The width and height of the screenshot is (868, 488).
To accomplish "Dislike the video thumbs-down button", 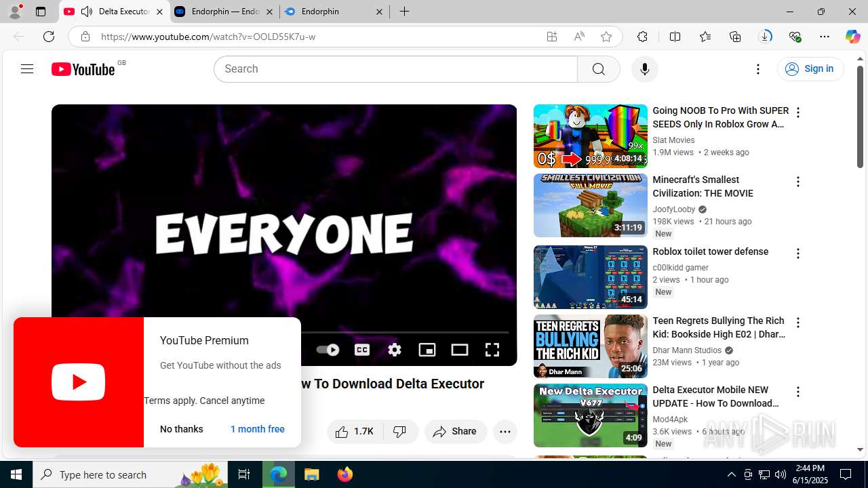I will (400, 432).
